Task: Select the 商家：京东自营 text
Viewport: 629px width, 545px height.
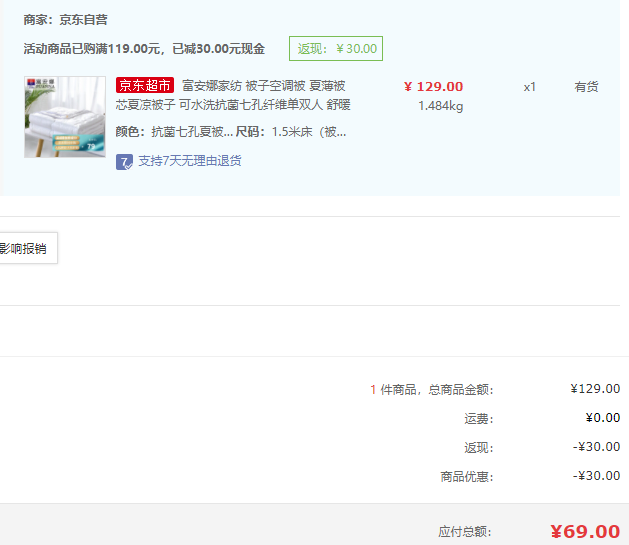Action: (65, 20)
